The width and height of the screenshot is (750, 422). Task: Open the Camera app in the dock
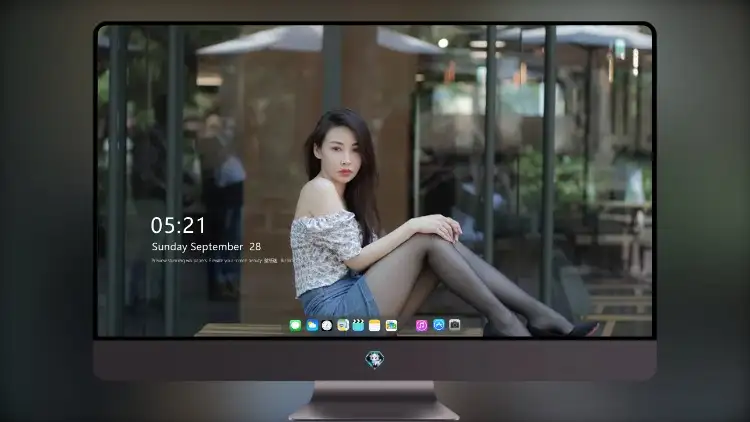(x=455, y=325)
